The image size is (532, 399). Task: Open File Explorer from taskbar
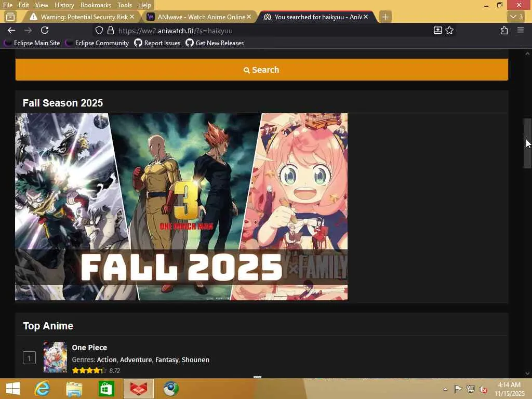74,389
